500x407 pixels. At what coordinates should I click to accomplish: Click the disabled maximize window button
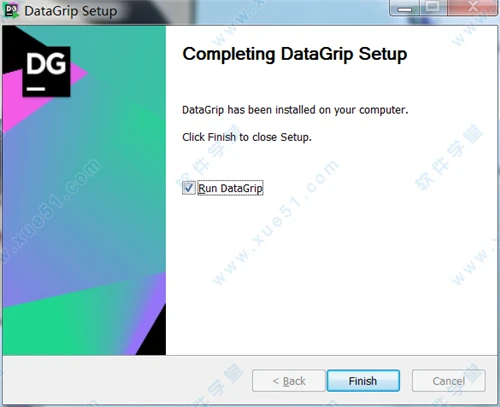point(433,7)
